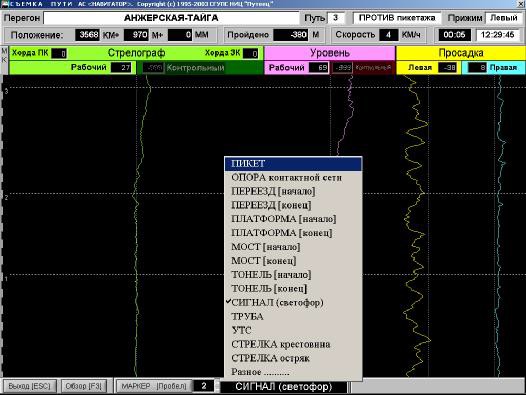Select ПИКЕТ in the marker menu
The image size is (526, 395).
(x=293, y=164)
